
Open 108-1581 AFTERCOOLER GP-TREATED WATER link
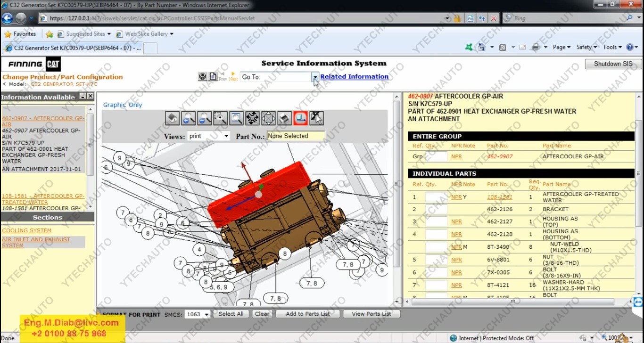(x=43, y=199)
